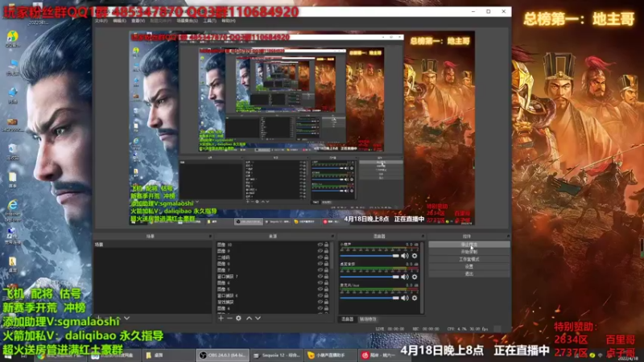Switch to Sequoia 12 taskbar button
644x362 pixels.
coord(277,355)
